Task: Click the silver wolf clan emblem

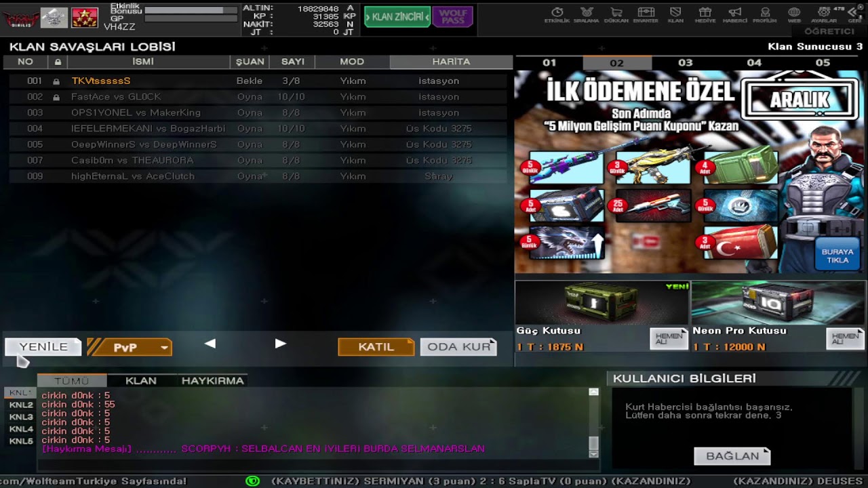Action: click(54, 18)
